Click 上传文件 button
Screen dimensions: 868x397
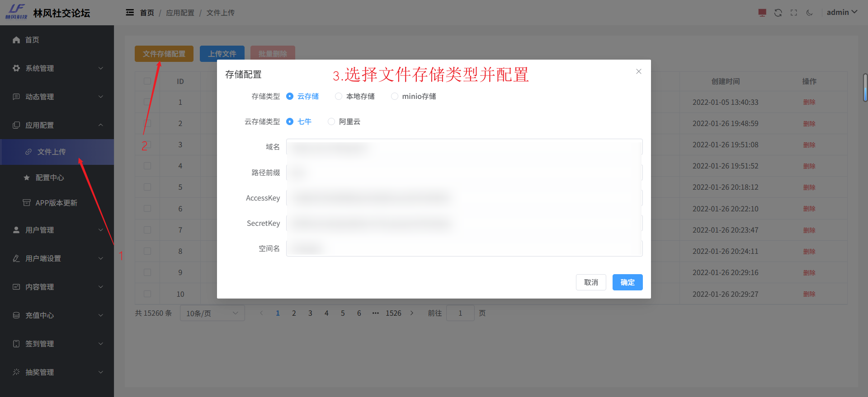pos(222,54)
